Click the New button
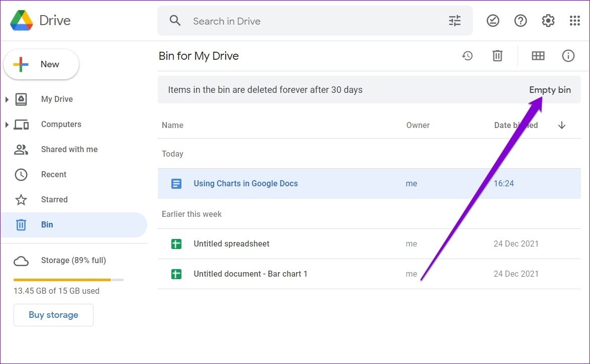 41,64
